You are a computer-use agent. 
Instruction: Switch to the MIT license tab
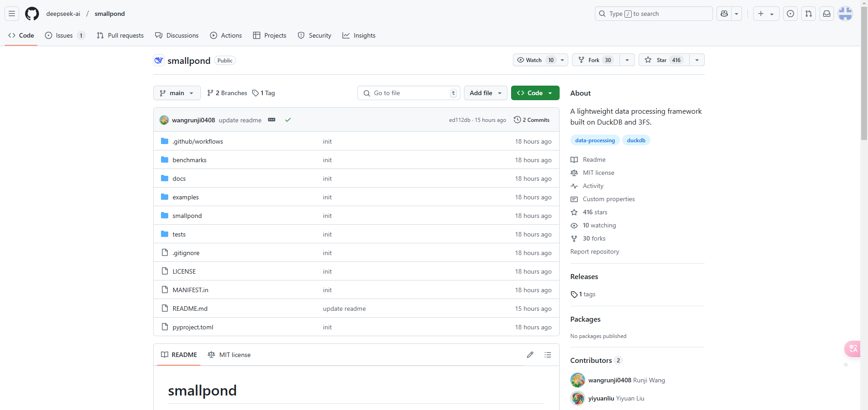(229, 355)
